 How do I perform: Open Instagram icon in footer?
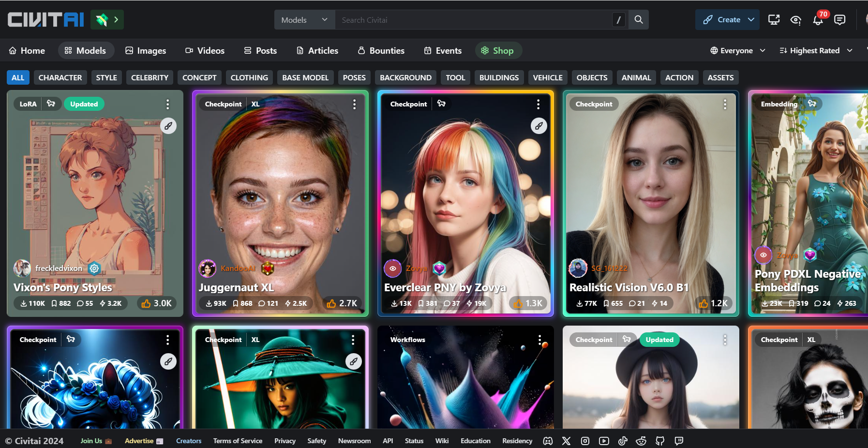585,441
